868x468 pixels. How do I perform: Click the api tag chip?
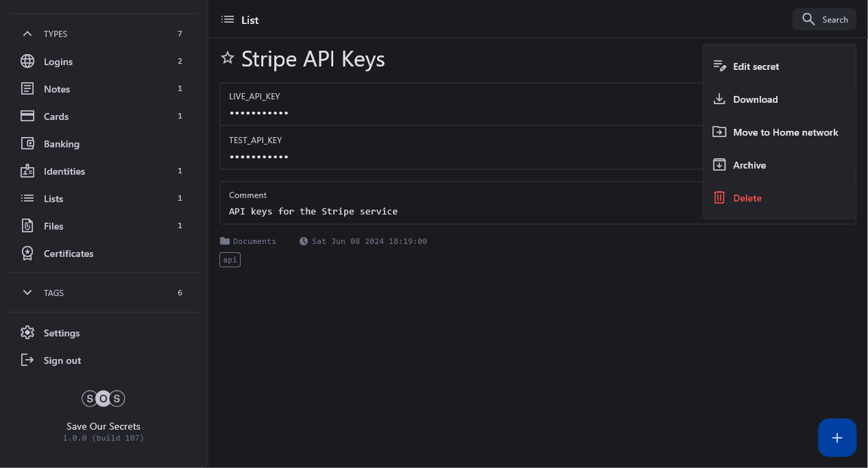(230, 260)
